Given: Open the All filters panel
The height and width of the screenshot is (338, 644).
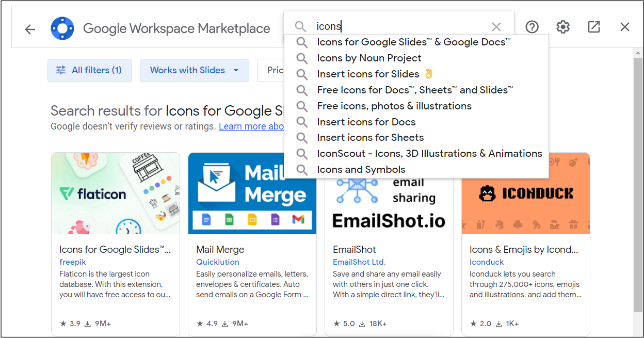Looking at the screenshot, I should (x=89, y=70).
